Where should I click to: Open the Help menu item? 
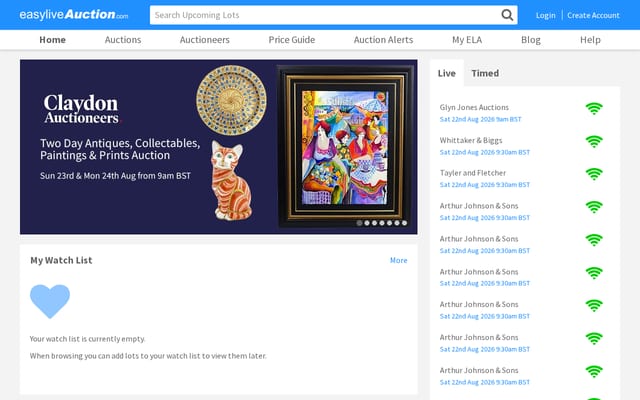[590, 40]
